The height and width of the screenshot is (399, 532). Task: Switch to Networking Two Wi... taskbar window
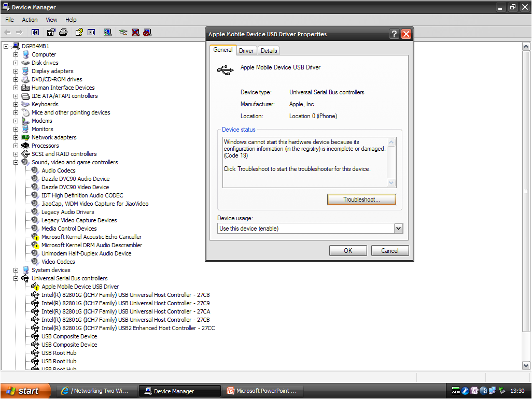(x=96, y=391)
